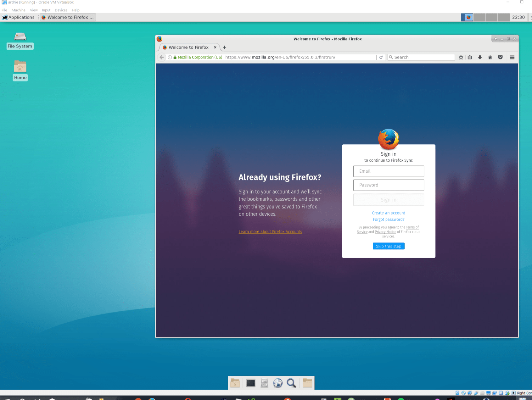The width and height of the screenshot is (532, 400).
Task: Open Learn more about Firefox Accounts
Action: click(x=270, y=231)
